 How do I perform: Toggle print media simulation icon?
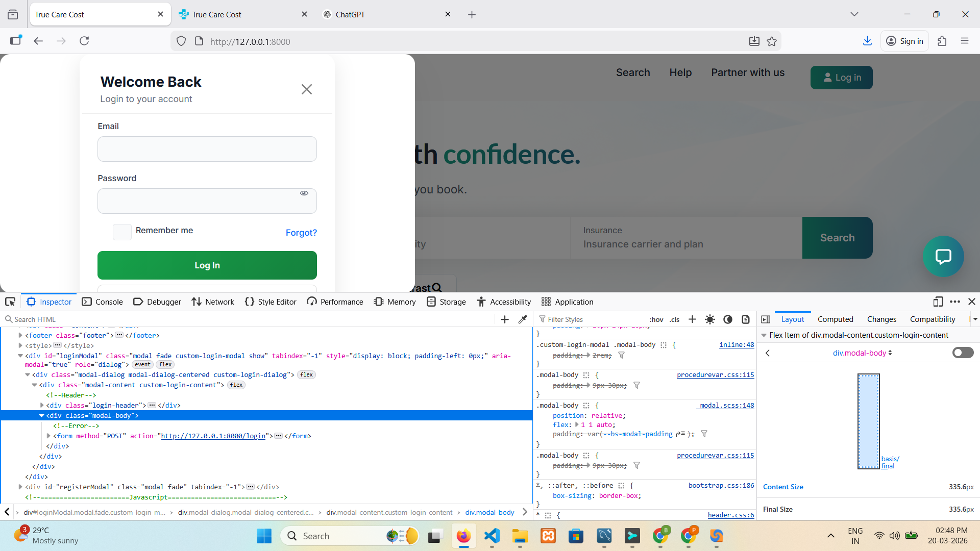746,319
